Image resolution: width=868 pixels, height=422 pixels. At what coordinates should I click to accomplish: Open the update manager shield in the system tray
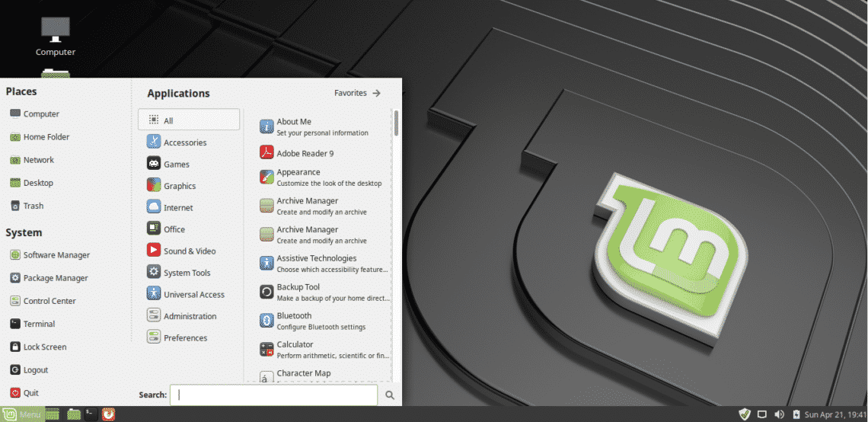745,414
